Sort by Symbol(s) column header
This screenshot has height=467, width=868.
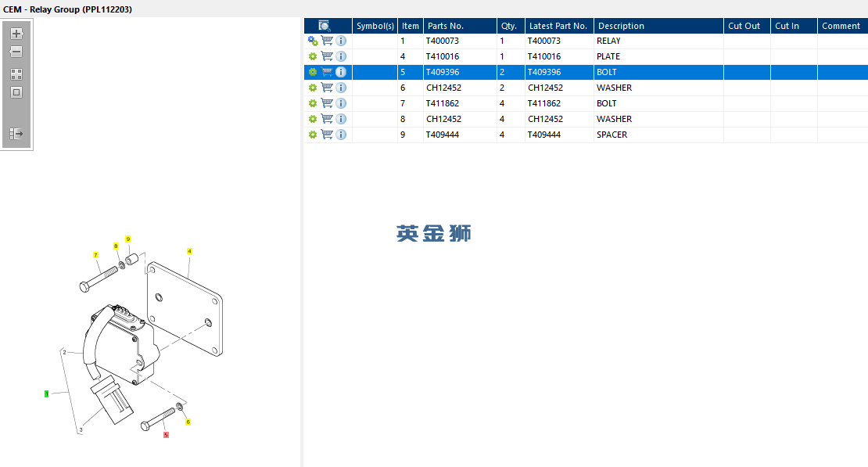(375, 26)
